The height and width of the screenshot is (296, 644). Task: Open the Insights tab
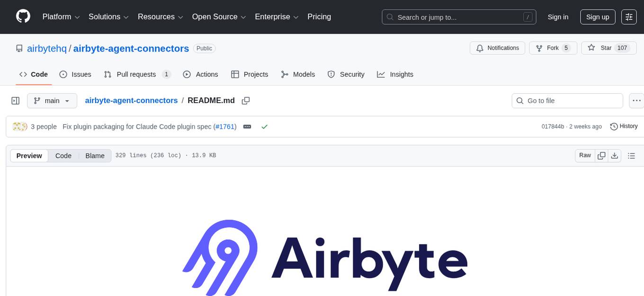point(395,74)
